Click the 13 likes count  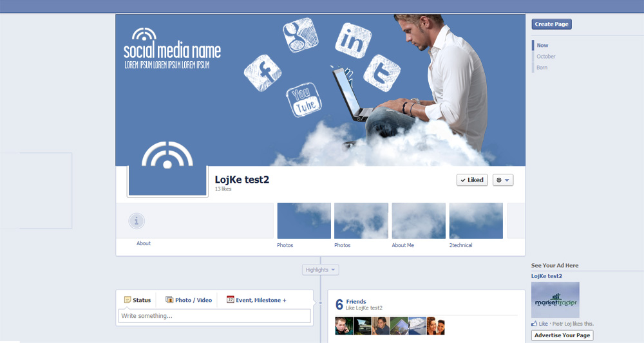click(223, 189)
